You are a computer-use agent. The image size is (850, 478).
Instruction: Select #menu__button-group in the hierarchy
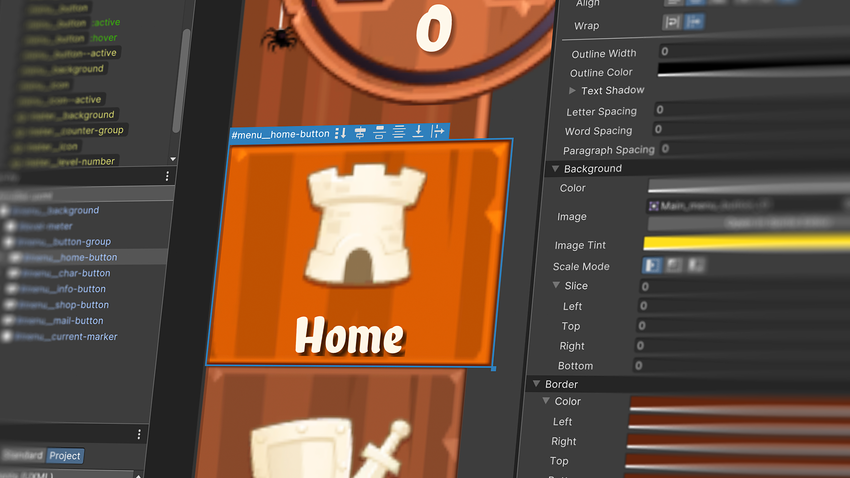click(x=63, y=242)
